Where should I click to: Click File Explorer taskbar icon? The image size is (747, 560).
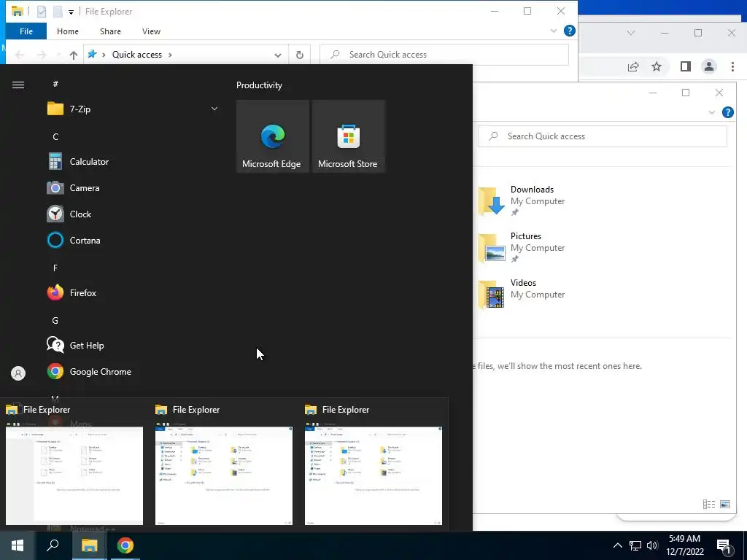pos(89,545)
